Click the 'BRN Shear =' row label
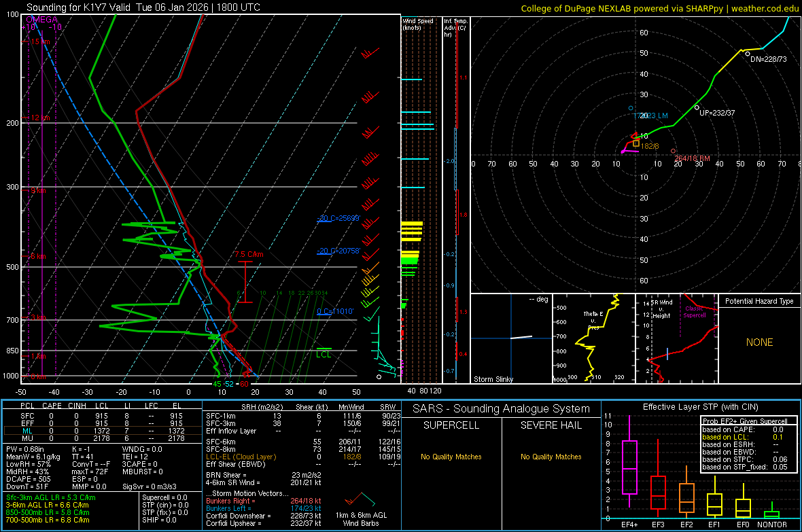 click(x=226, y=475)
